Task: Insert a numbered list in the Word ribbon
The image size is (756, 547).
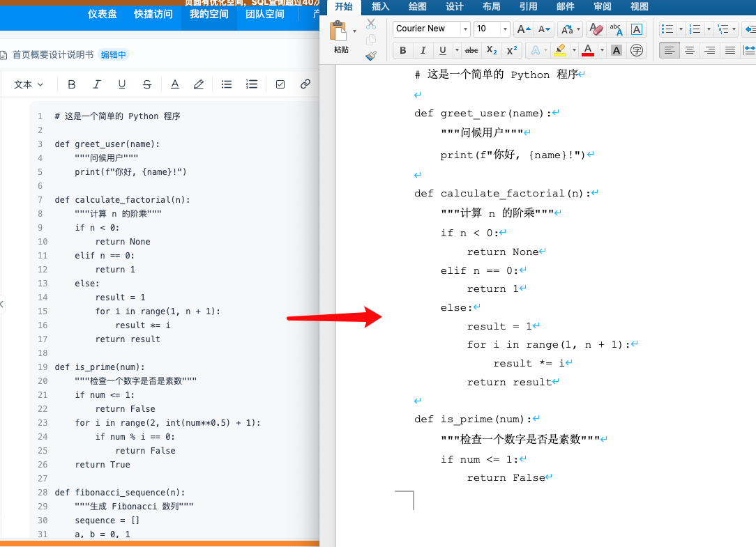Action: pyautogui.click(x=695, y=29)
